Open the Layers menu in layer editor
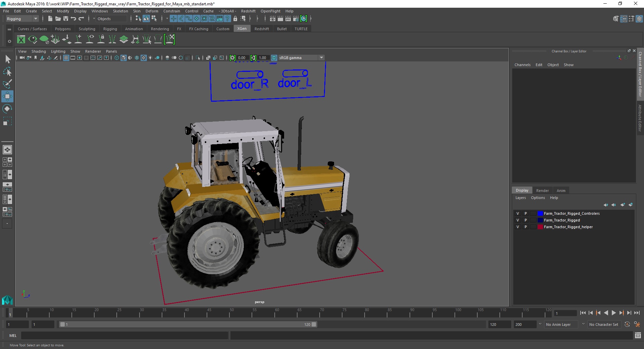This screenshot has width=644, height=349. 521,198
